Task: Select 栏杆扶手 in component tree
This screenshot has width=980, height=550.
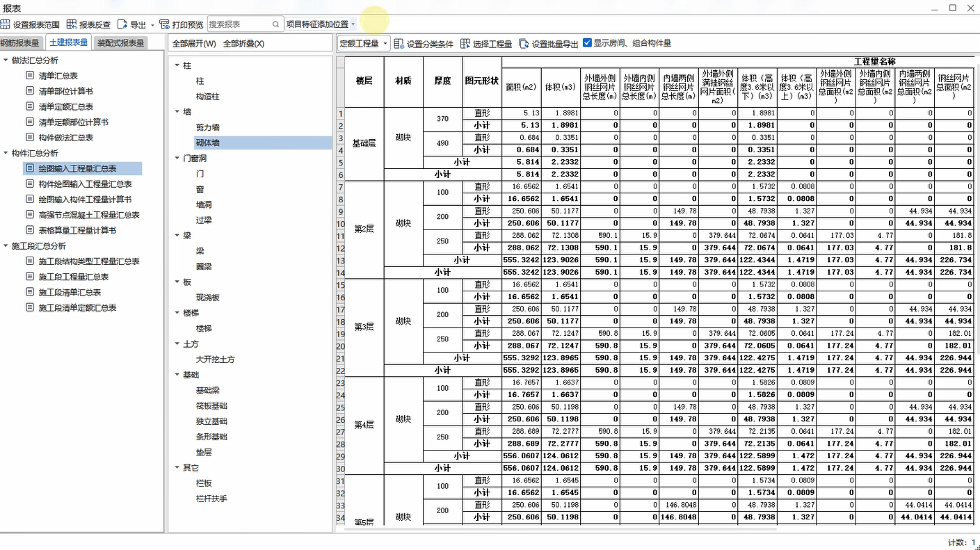Action: coord(212,499)
